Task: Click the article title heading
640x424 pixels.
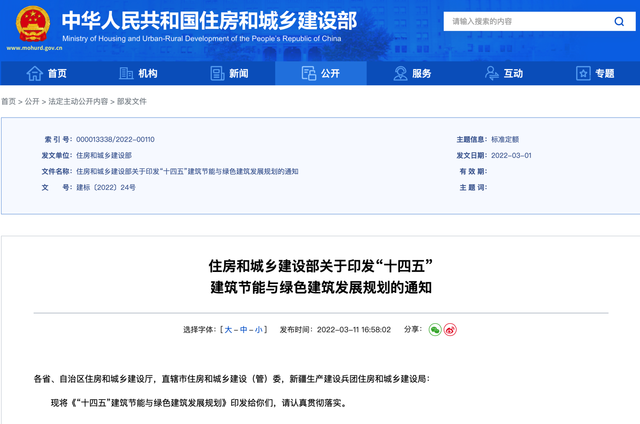Action: tap(321, 277)
